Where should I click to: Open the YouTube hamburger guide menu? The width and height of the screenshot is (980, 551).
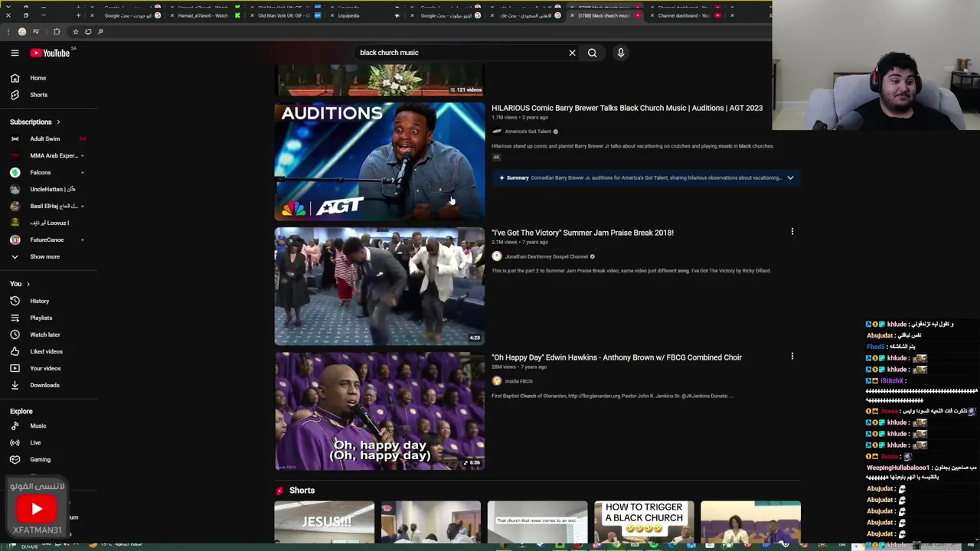click(15, 53)
